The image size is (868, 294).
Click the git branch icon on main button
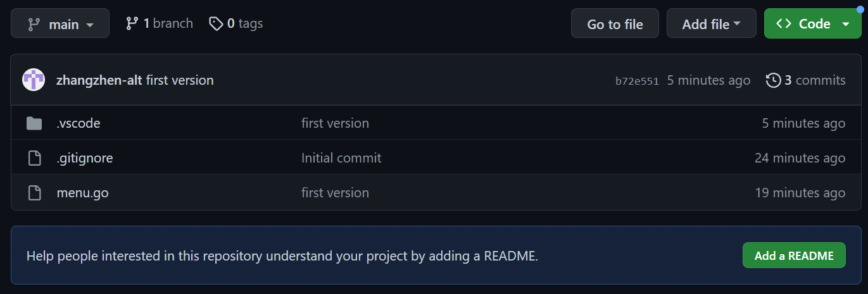(34, 24)
